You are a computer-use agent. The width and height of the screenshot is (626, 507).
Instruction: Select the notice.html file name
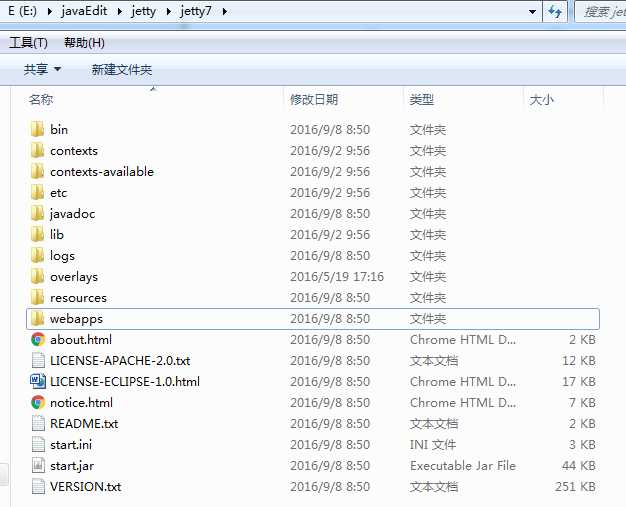click(x=81, y=402)
